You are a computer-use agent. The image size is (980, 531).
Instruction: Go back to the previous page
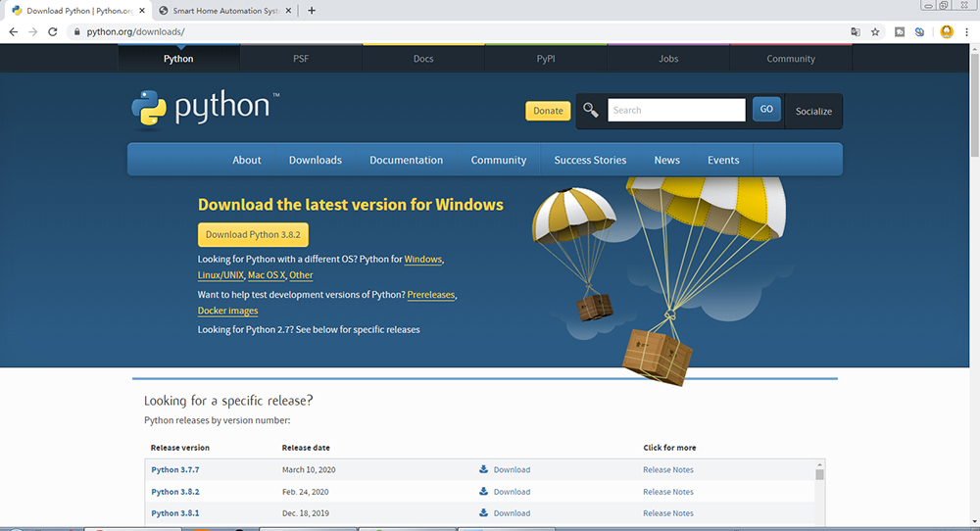[13, 31]
